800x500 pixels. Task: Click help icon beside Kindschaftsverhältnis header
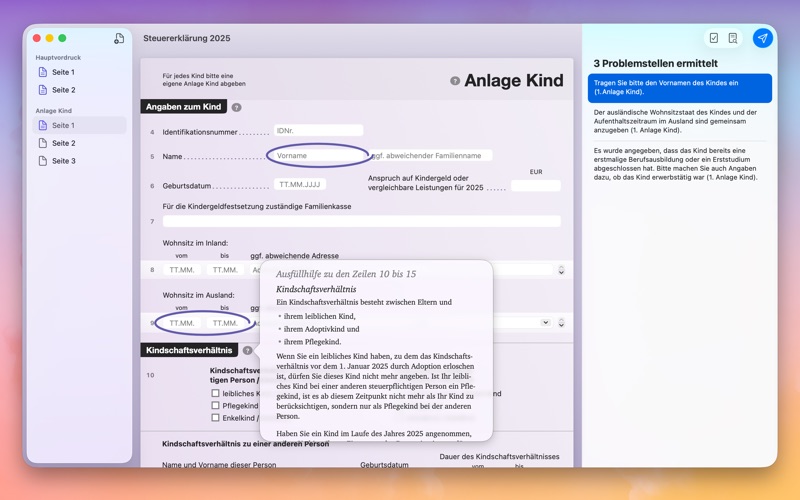pos(247,351)
